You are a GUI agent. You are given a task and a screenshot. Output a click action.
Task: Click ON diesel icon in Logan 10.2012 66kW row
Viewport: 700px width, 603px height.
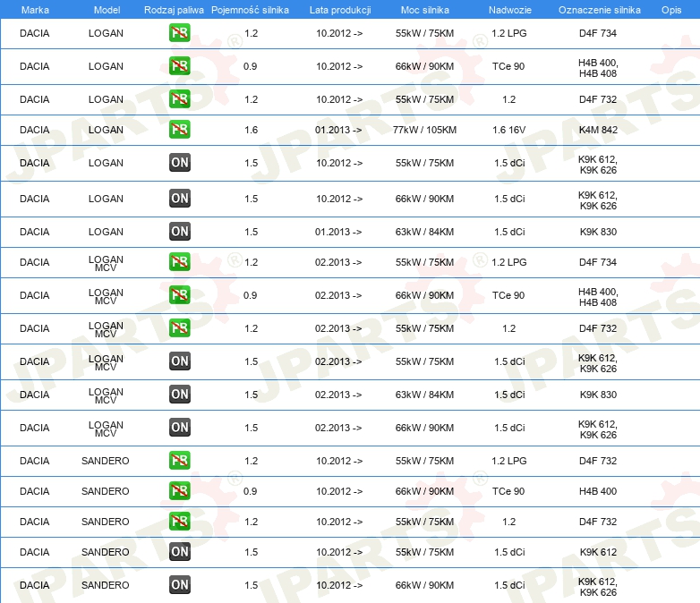point(179,199)
